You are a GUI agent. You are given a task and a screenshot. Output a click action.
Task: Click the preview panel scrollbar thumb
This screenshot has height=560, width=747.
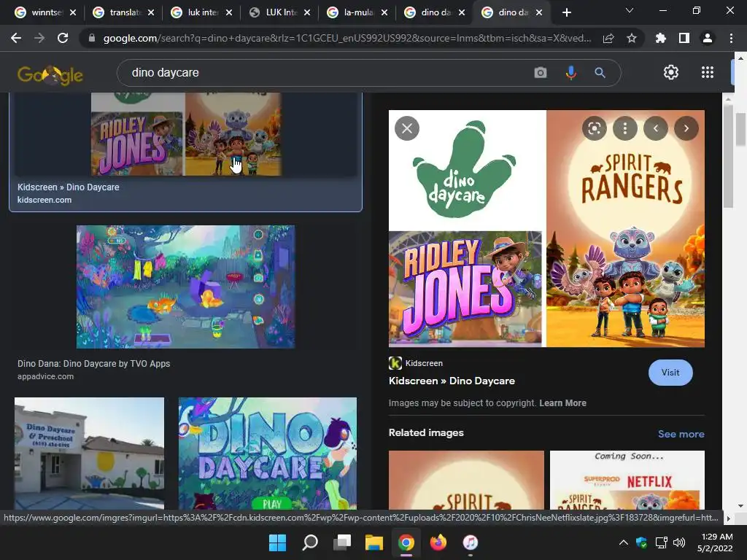(728, 156)
